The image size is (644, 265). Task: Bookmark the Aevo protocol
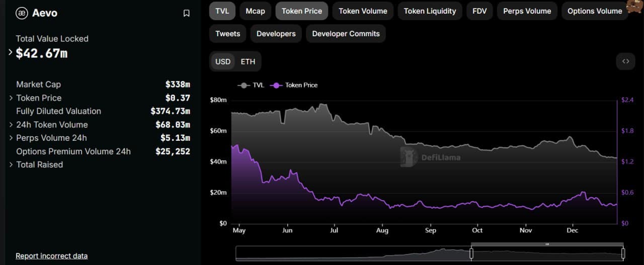click(x=186, y=13)
